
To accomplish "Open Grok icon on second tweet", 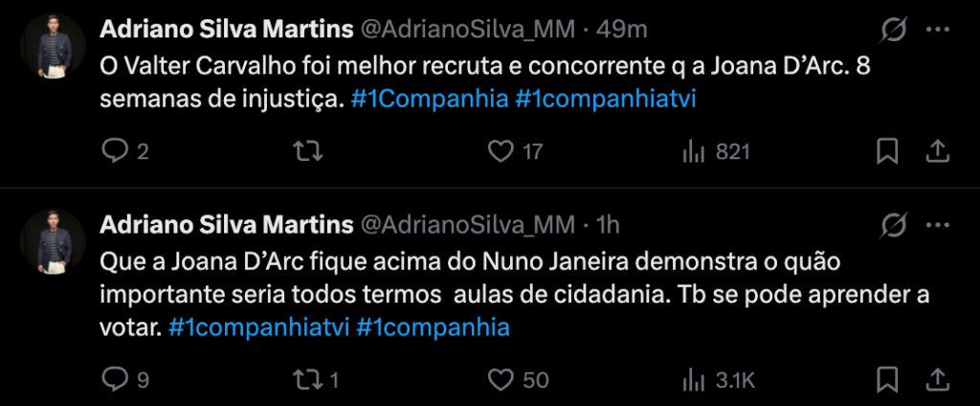I will (892, 226).
